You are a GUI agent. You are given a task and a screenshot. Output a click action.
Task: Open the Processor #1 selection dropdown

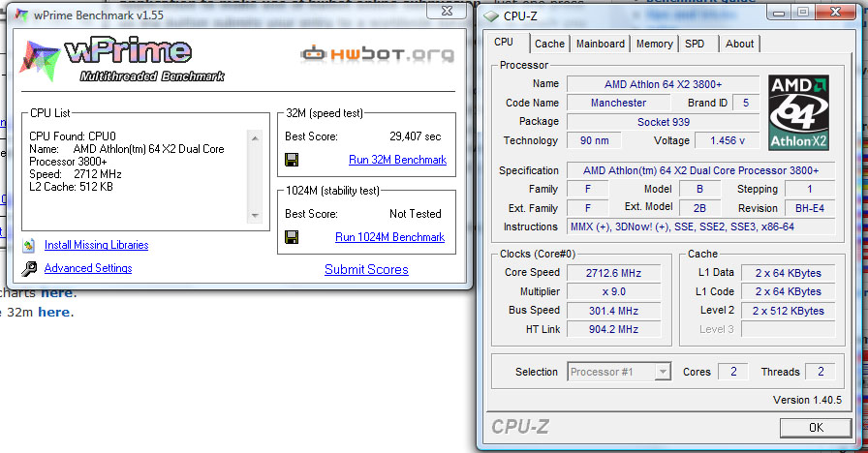tap(663, 373)
